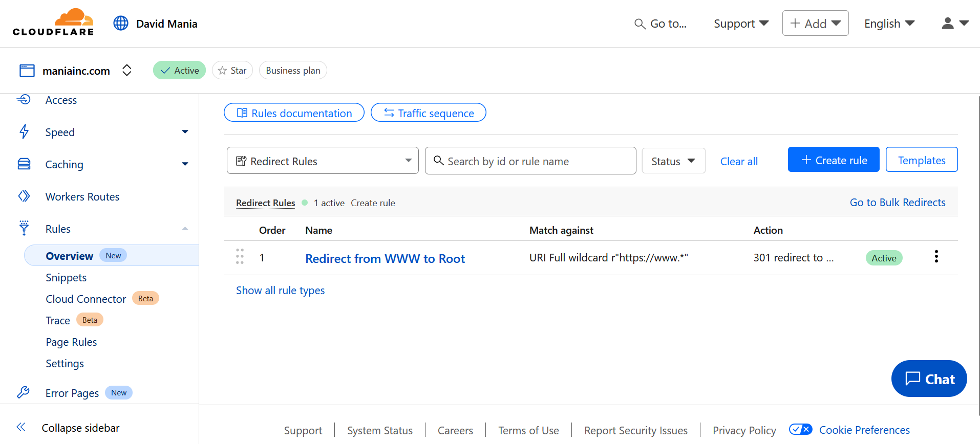Screen dimensions: 980x444
Task: Collapse the Rules menu arrow
Action: tap(185, 229)
